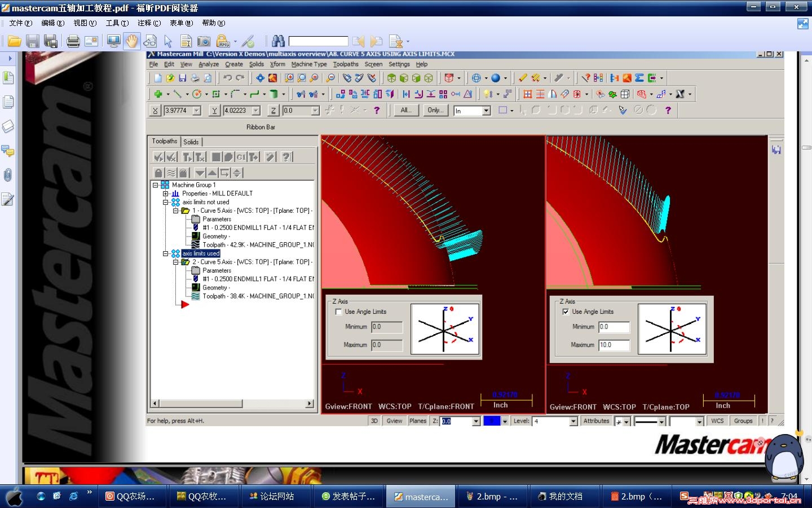The width and height of the screenshot is (812, 508).
Task: Click the blue system color swatch
Action: [492, 421]
